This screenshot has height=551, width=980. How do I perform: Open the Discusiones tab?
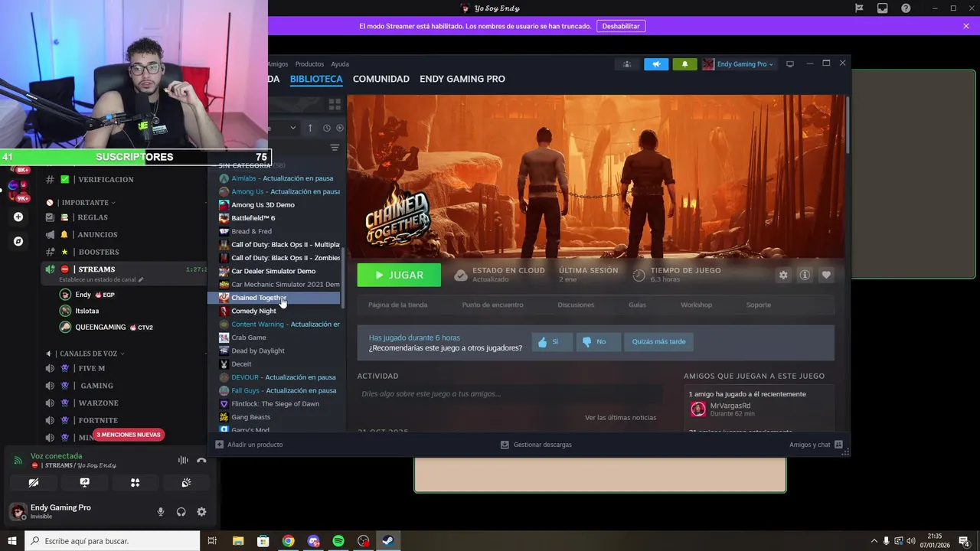[576, 305]
